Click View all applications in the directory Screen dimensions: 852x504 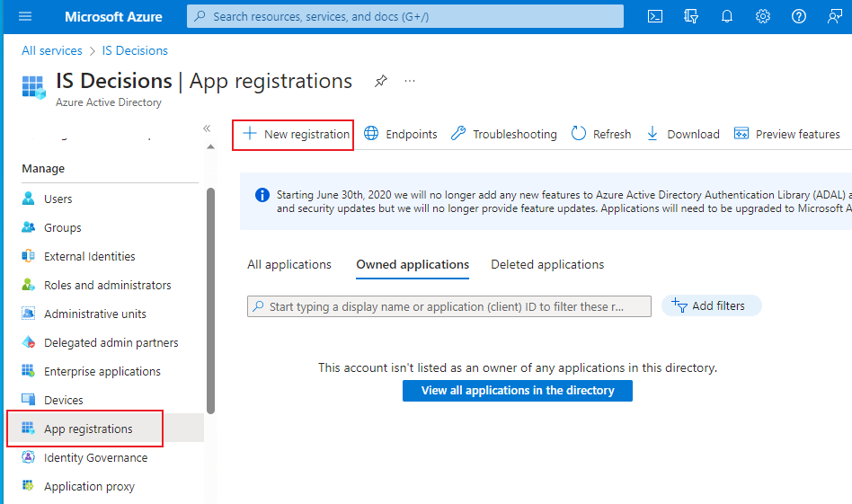[x=518, y=391]
